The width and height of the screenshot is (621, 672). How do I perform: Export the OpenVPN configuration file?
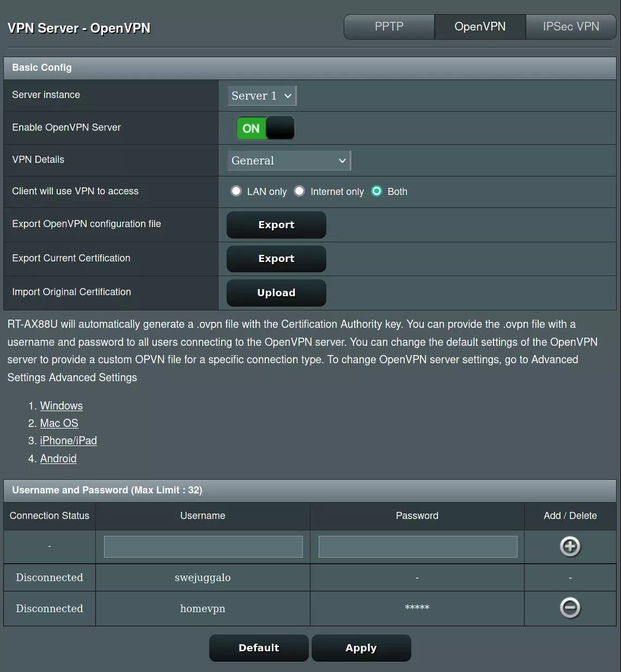[x=276, y=225]
